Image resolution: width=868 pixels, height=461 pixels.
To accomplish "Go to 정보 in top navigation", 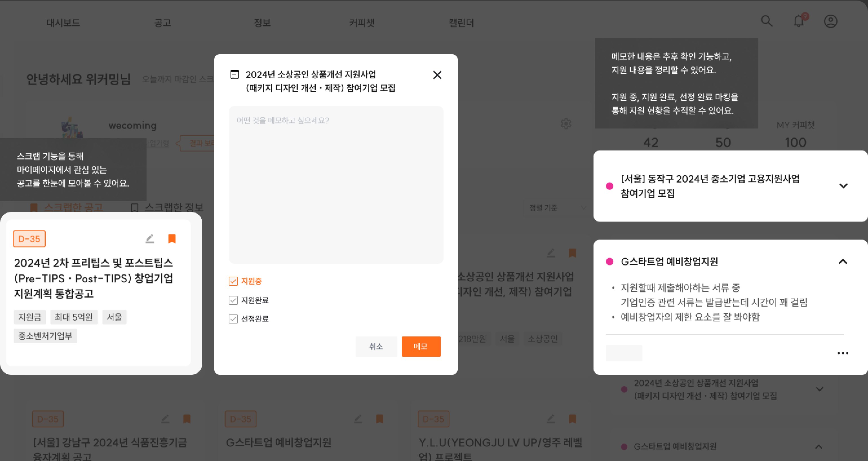I will (262, 23).
